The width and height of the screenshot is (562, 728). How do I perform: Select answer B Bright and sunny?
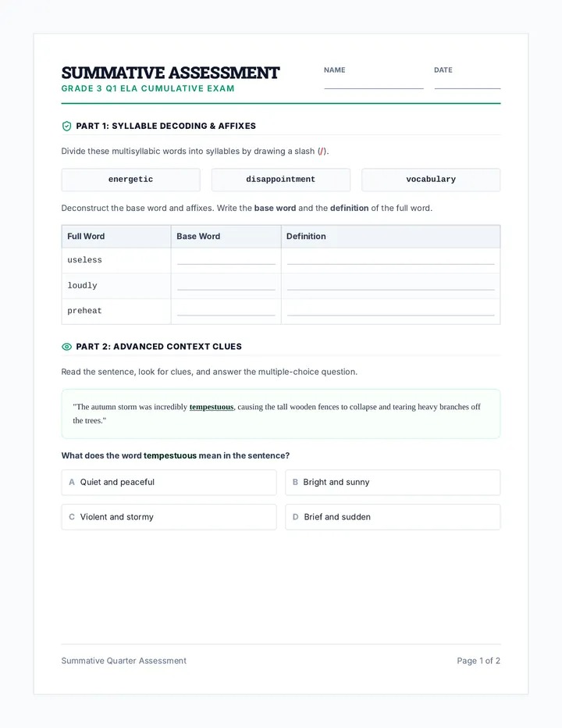[x=393, y=483]
